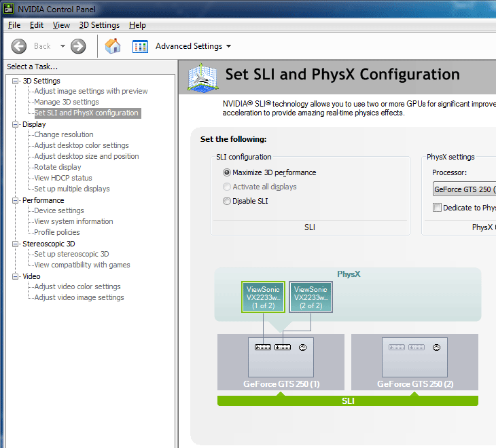The image size is (496, 448).
Task: Collapse the 3D Settings tree node
Action: 15,81
